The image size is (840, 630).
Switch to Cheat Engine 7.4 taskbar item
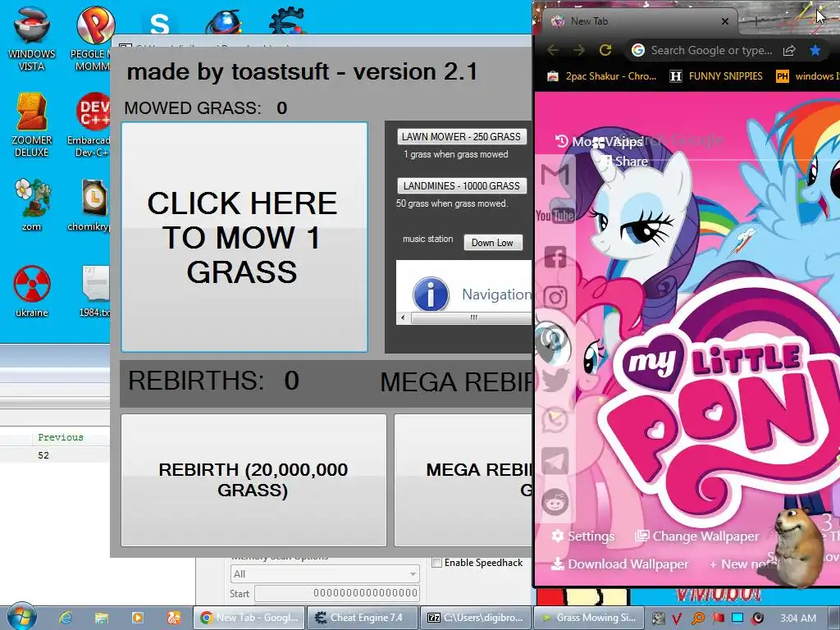point(362,618)
